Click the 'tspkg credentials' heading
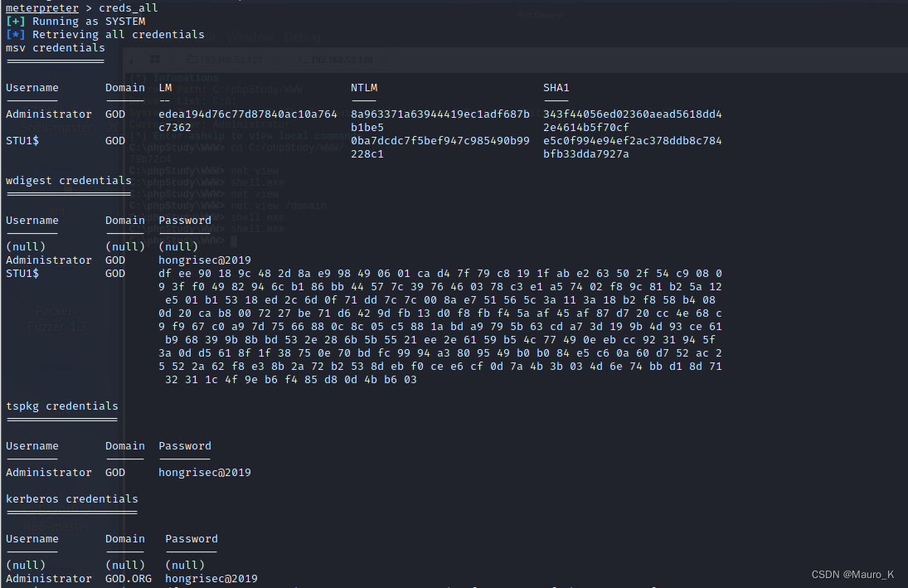 click(x=62, y=406)
